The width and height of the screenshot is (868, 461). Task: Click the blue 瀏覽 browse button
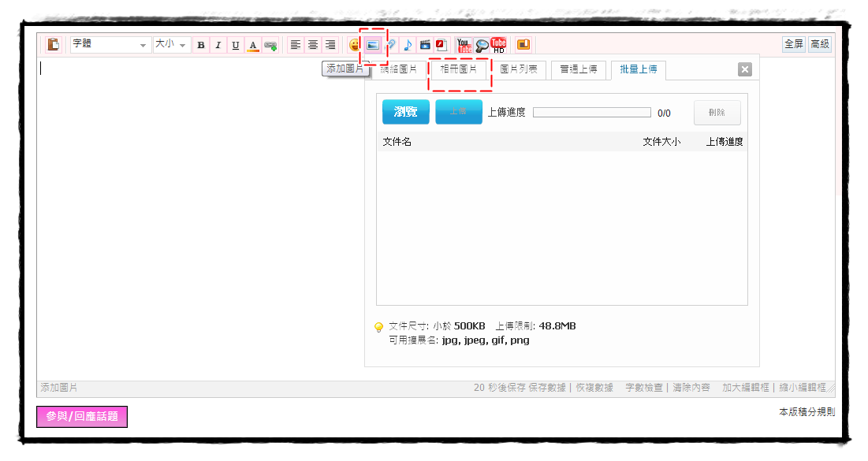(x=405, y=112)
